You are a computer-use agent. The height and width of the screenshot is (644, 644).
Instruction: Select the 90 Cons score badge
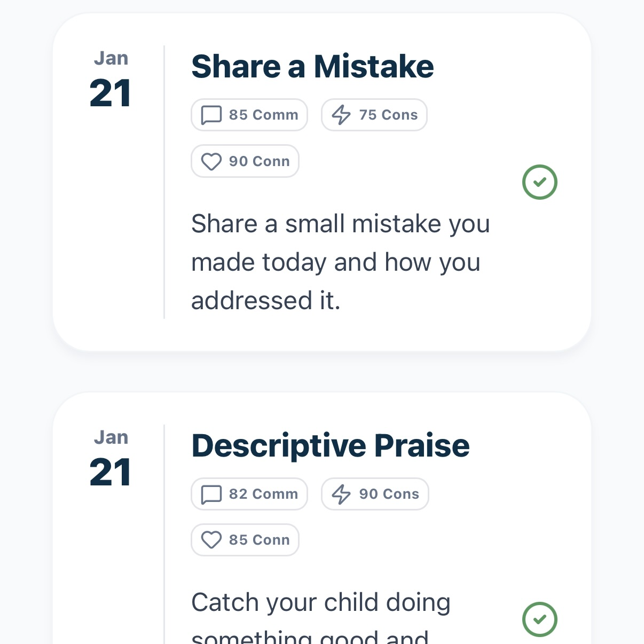point(375,494)
